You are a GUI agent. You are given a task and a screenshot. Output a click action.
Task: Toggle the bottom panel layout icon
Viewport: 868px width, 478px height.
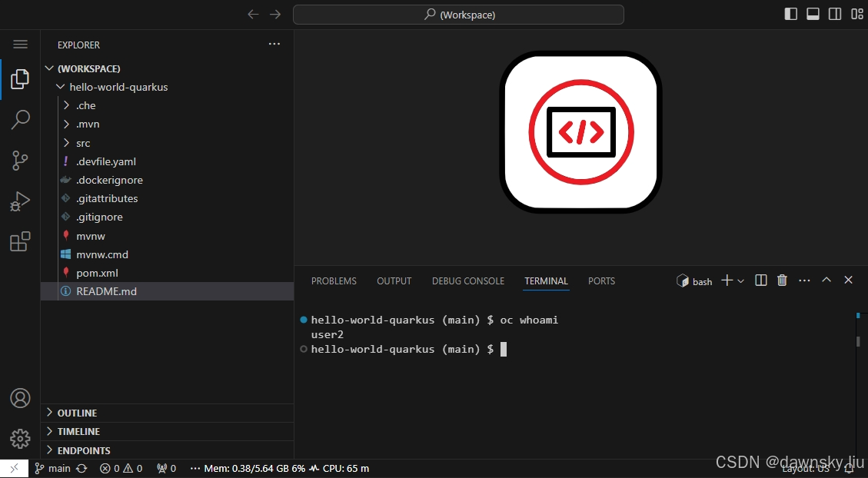(x=813, y=15)
